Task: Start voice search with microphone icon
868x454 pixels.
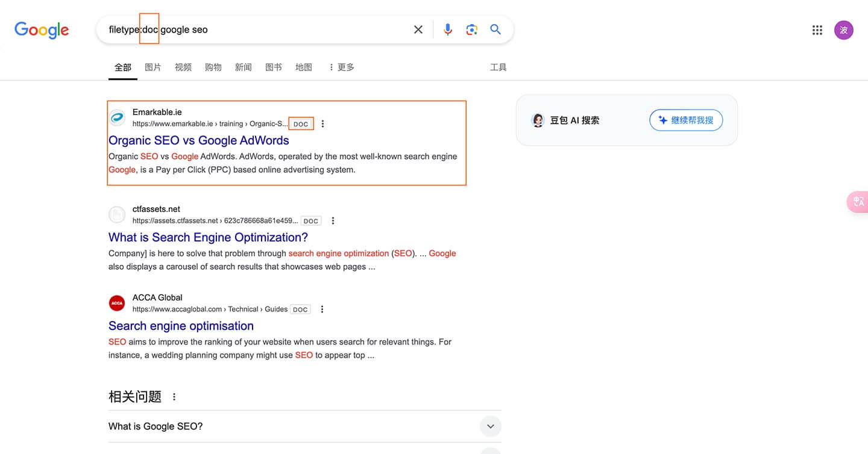Action: 447,30
